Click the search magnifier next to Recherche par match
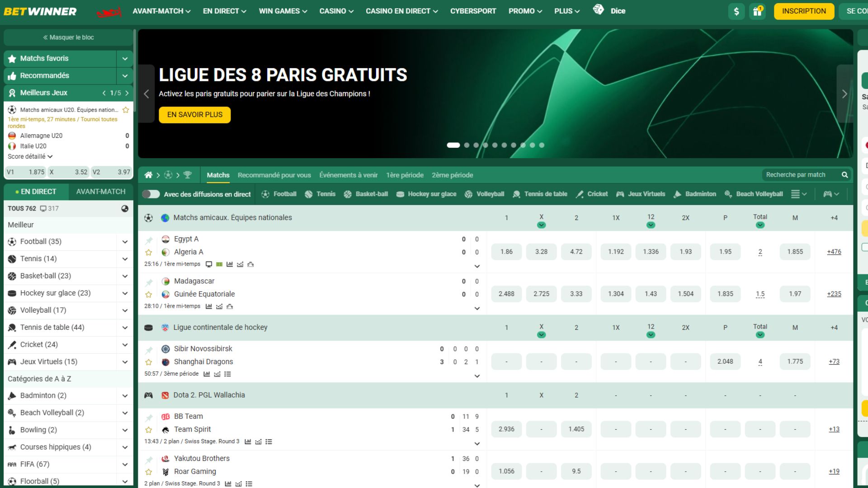 point(845,174)
